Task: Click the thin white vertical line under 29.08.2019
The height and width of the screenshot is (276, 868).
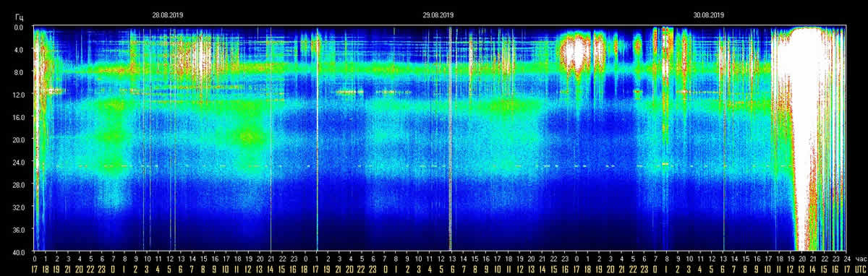Action: click(x=450, y=137)
